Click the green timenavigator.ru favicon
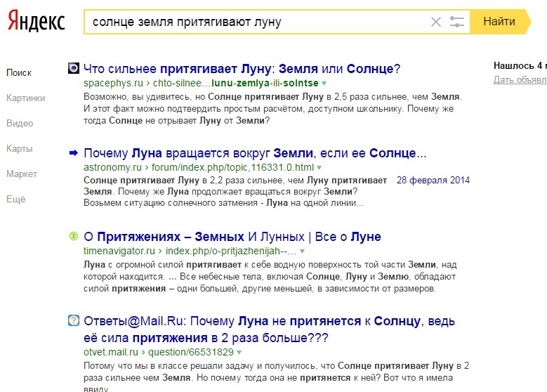The height and width of the screenshot is (392, 547). pyautogui.click(x=73, y=236)
